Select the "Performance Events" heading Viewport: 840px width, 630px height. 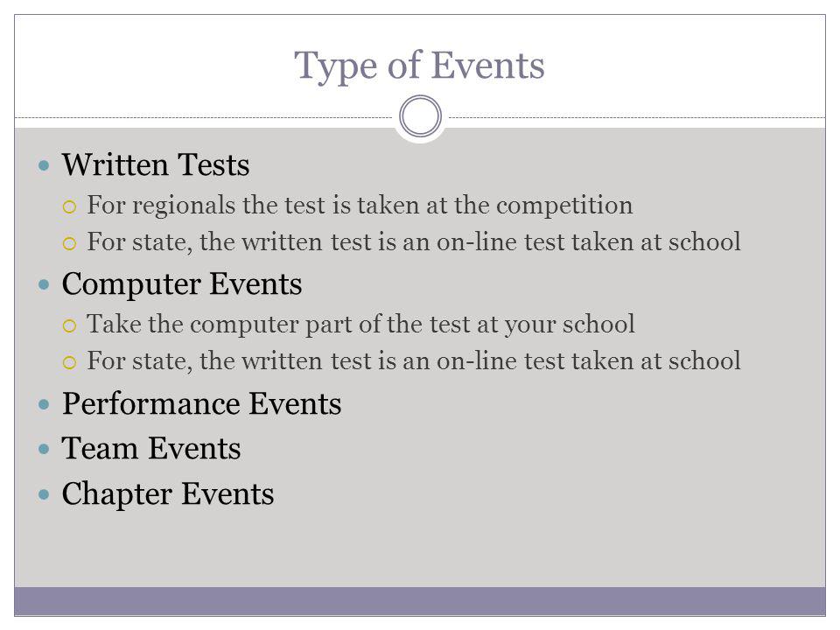coord(202,403)
